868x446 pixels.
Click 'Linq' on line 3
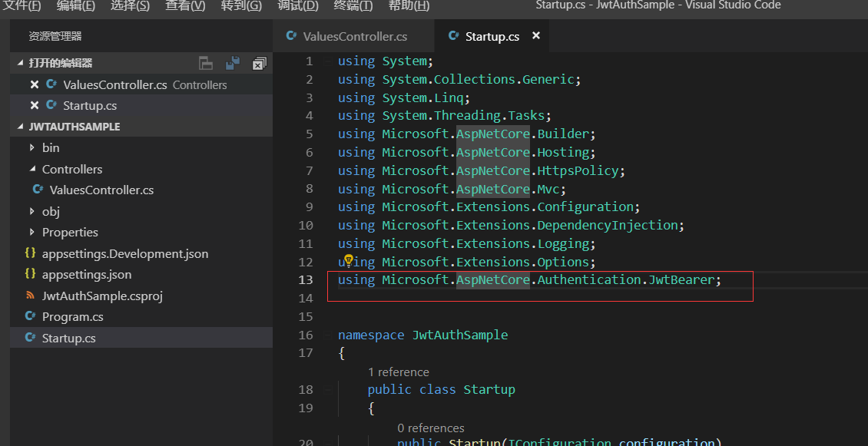pos(449,97)
